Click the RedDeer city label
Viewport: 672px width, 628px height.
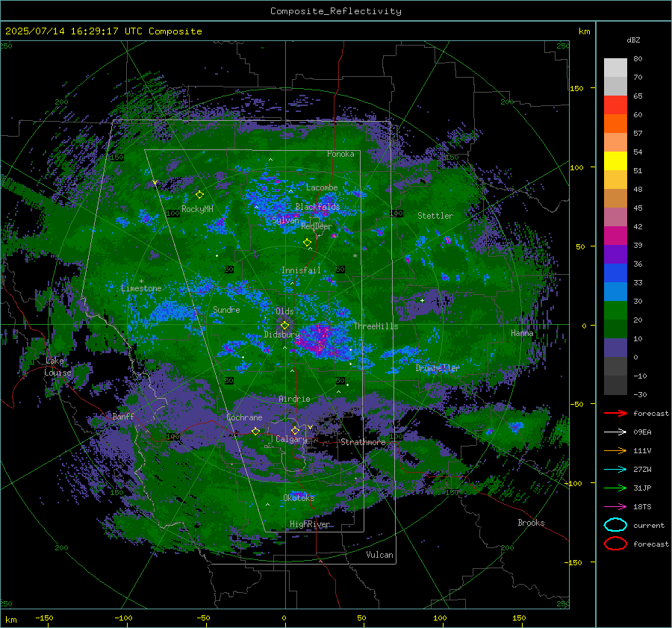[x=317, y=226]
